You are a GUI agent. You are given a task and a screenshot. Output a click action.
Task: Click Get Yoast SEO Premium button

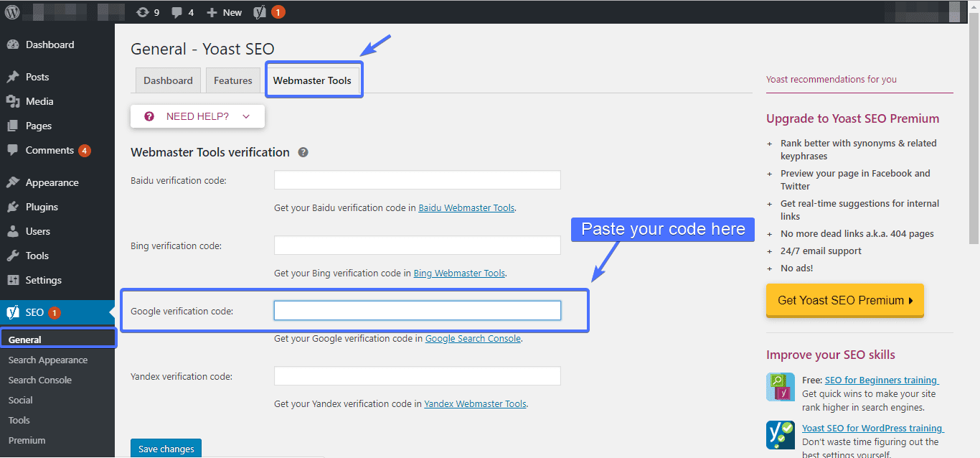[845, 300]
